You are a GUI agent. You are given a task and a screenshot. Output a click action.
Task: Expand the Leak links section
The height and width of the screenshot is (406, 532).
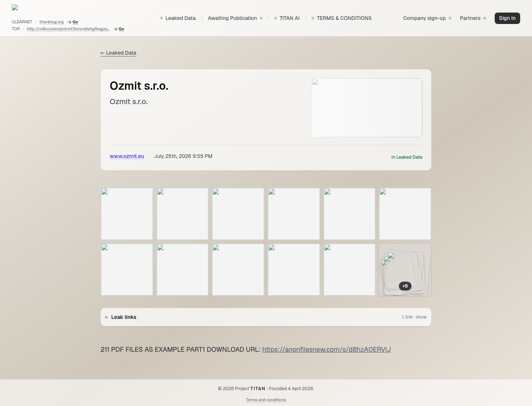(266, 317)
